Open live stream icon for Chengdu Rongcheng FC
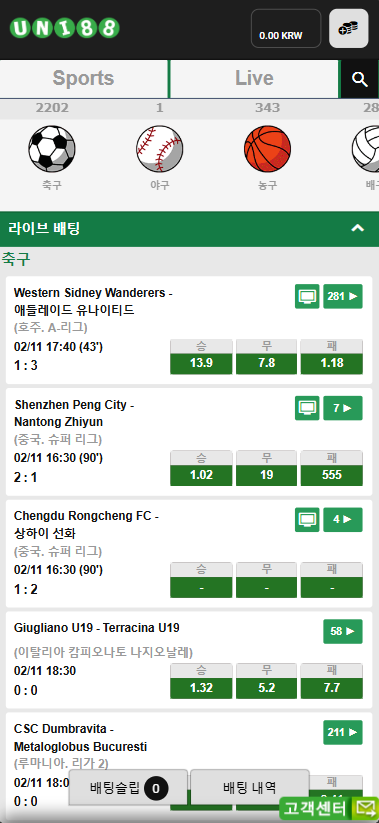The width and height of the screenshot is (379, 823). 307,520
